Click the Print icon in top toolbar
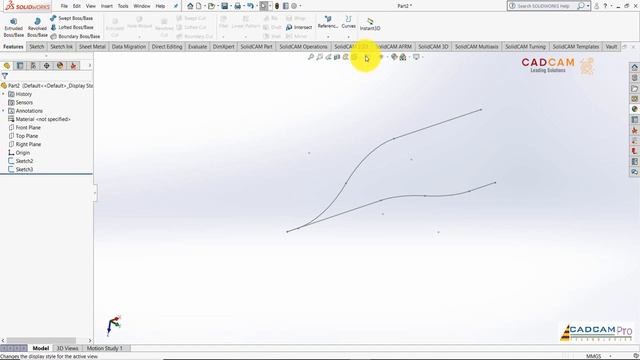Viewport: 640px width, 360px height. pyautogui.click(x=238, y=6)
